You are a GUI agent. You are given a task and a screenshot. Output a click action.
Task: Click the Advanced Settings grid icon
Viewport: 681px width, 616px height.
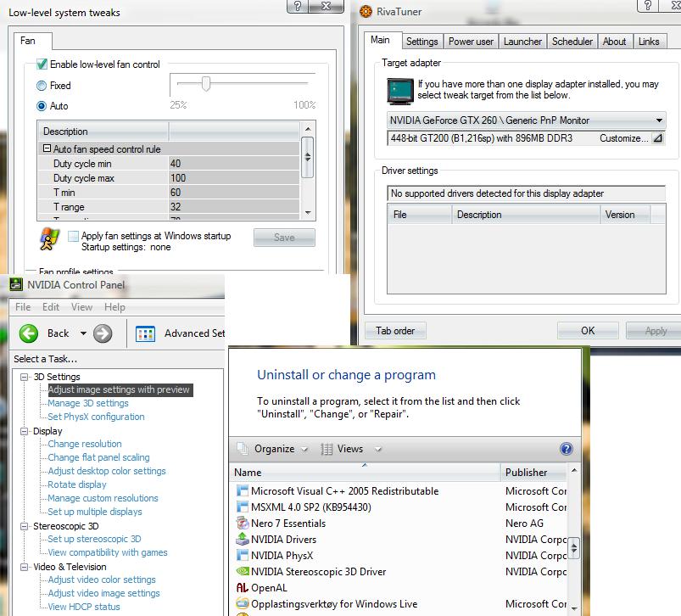[145, 333]
